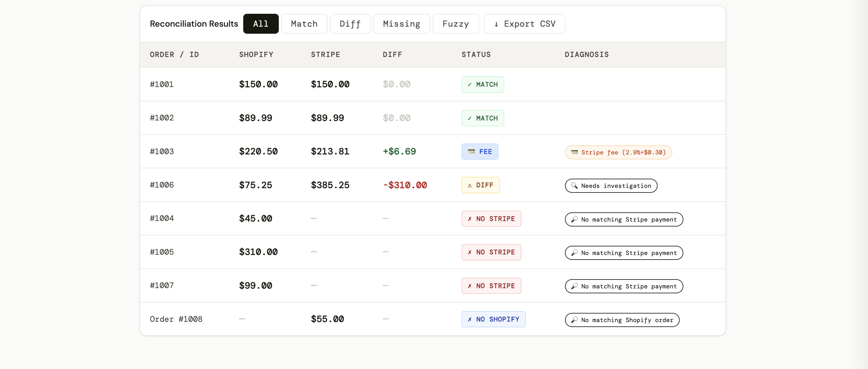Click the check icon in #1002 MATCH badge
This screenshot has width=868, height=369.
click(469, 118)
